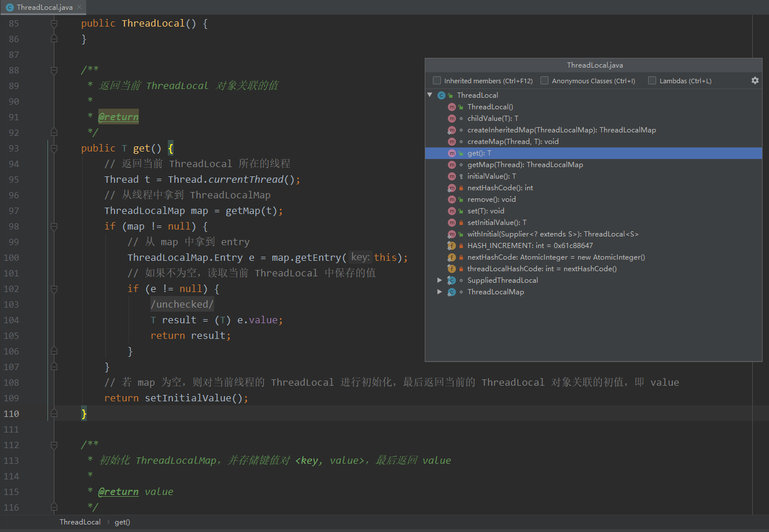
Task: Fold Javadoc comment at line 88
Action: click(x=54, y=70)
